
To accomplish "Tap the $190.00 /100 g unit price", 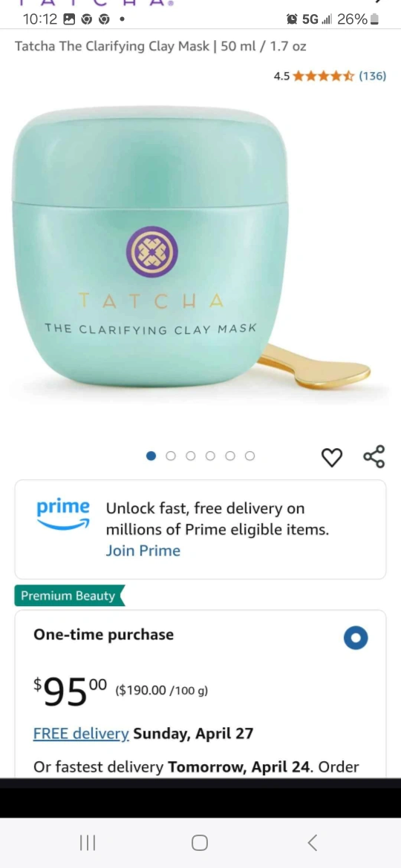I will tap(162, 690).
